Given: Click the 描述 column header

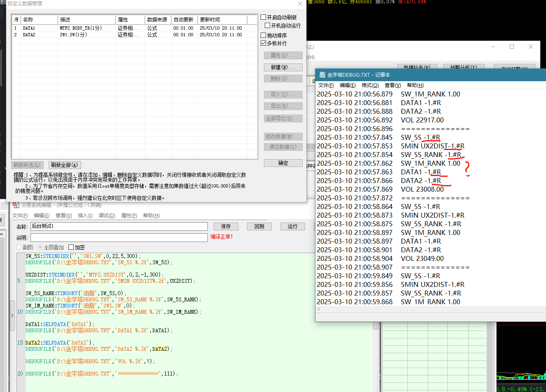Looking at the screenshot, I should click(87, 19).
